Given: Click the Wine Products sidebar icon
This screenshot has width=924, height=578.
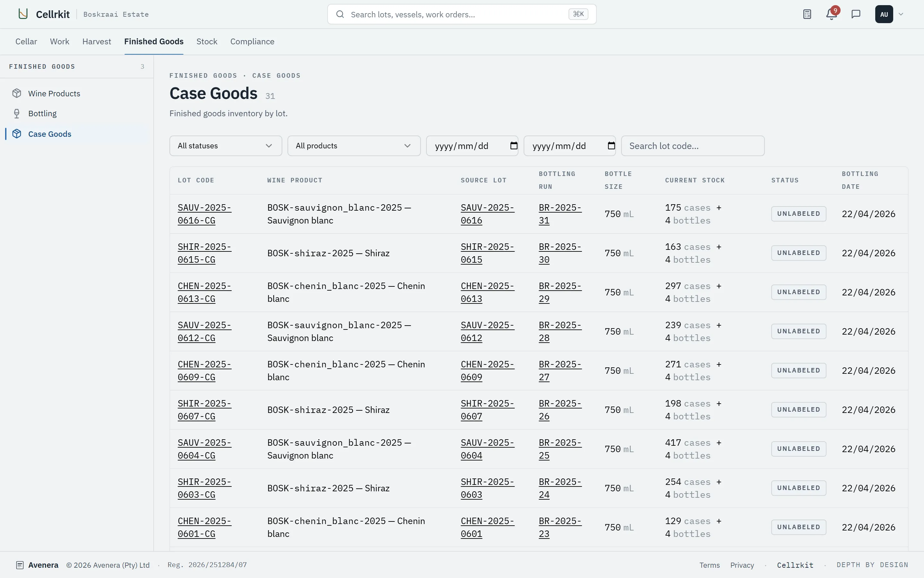Looking at the screenshot, I should click(x=16, y=93).
